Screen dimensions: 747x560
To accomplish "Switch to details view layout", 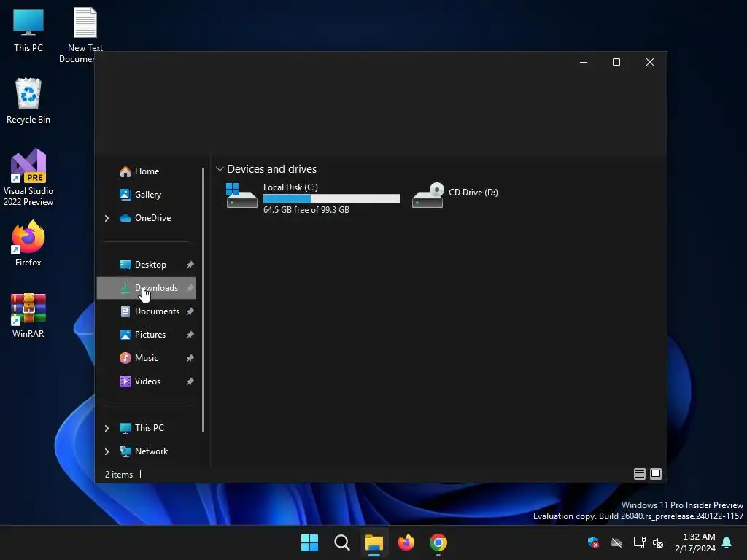I will 639,474.
